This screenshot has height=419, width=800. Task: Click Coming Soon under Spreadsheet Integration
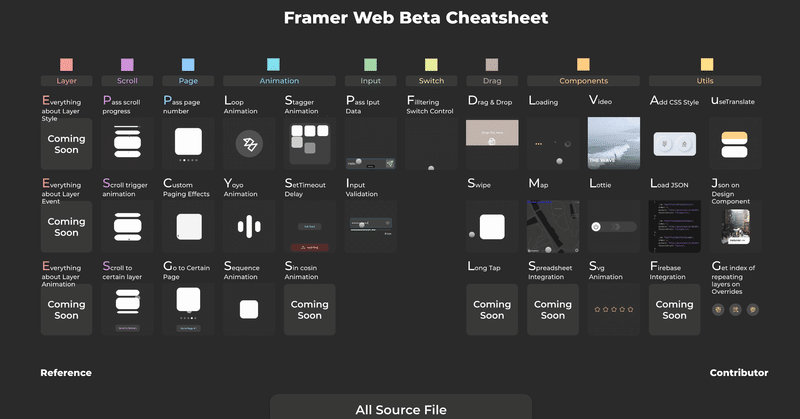(553, 310)
